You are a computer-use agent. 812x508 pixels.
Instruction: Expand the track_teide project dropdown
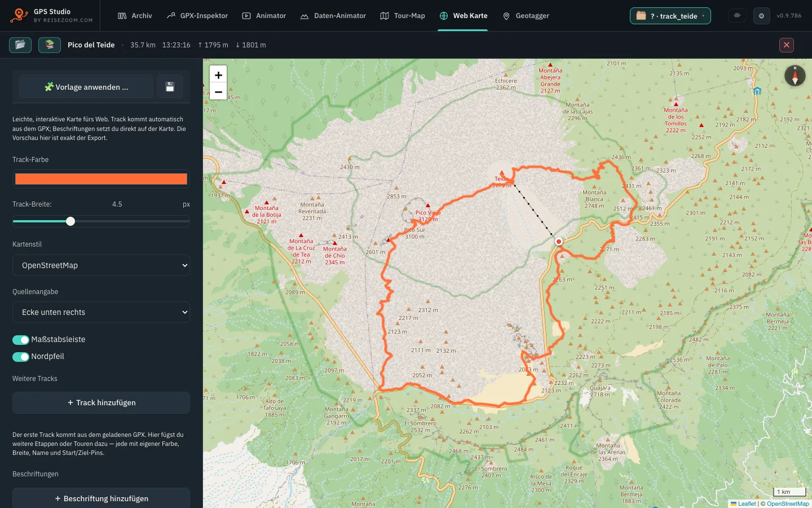click(670, 16)
